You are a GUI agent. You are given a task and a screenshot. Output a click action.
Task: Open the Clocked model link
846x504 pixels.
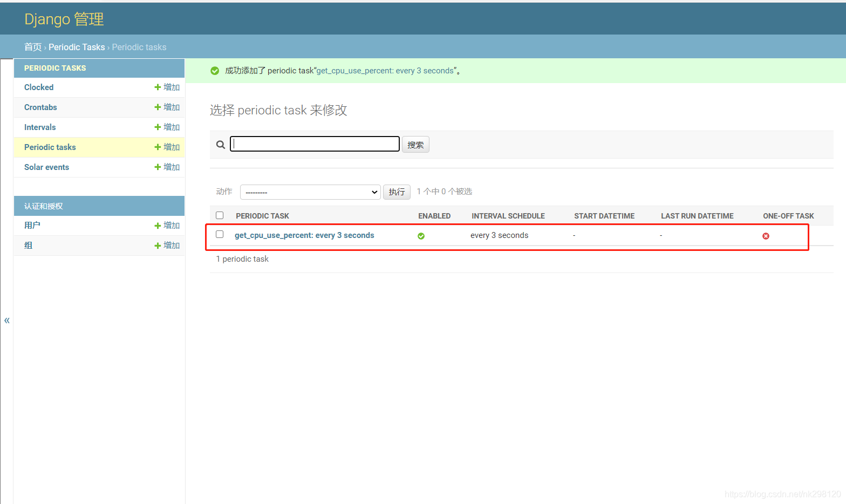point(39,87)
